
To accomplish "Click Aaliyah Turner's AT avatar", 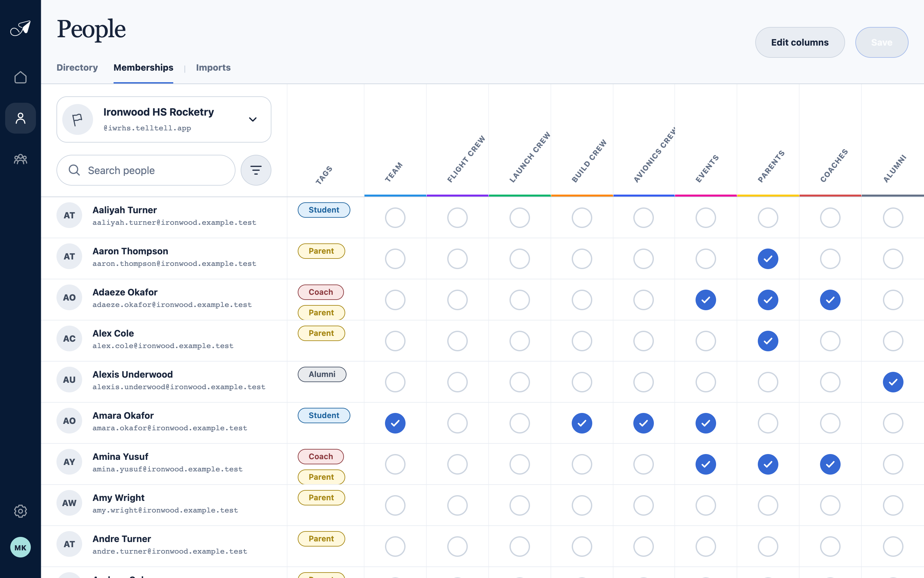I will pyautogui.click(x=69, y=215).
